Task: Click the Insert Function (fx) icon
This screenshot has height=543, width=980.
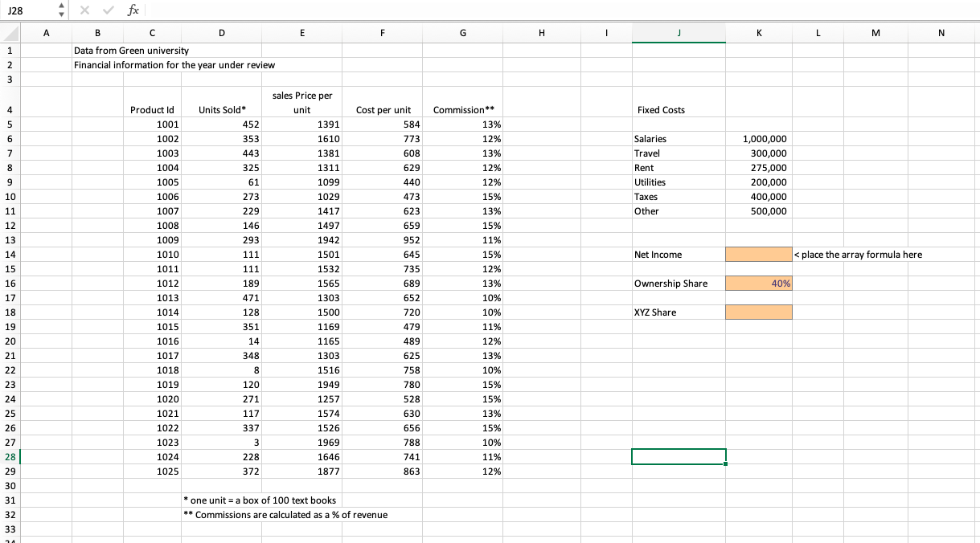Action: tap(133, 10)
